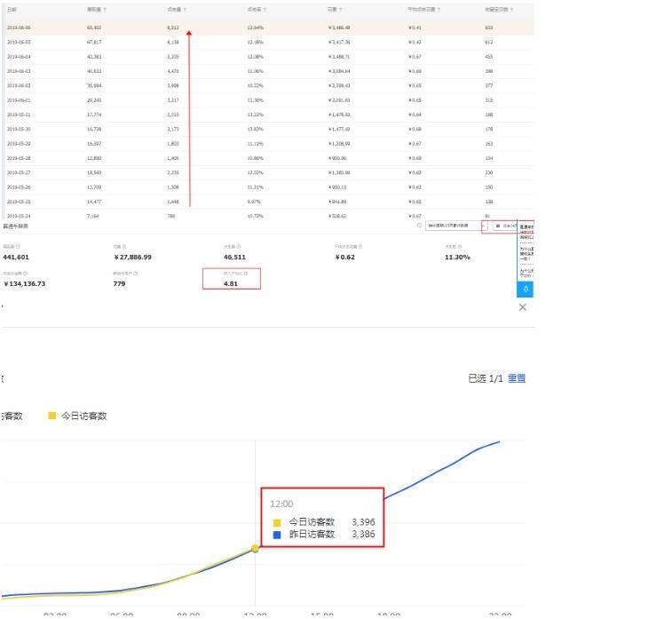
Task: Click the blue notification bell button
Action: pos(526,290)
